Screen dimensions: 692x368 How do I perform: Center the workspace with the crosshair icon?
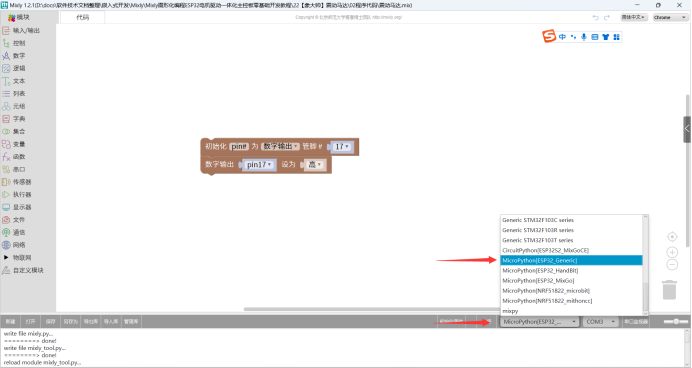click(x=672, y=237)
